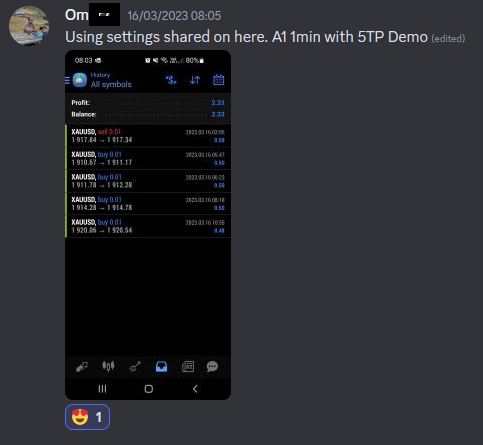This screenshot has width=483, height=445.
Task: Expand the XAUUSD sell 0.01 trade
Action: (148, 136)
